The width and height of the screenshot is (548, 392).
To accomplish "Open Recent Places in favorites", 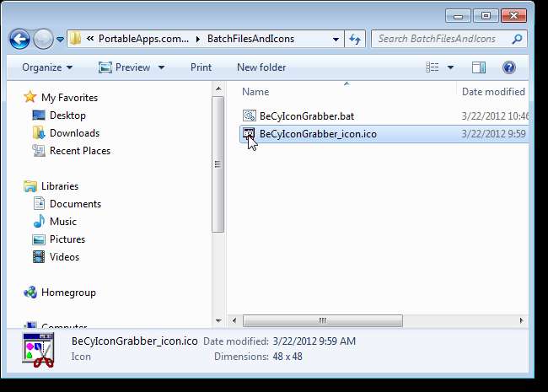I will pyautogui.click(x=80, y=151).
